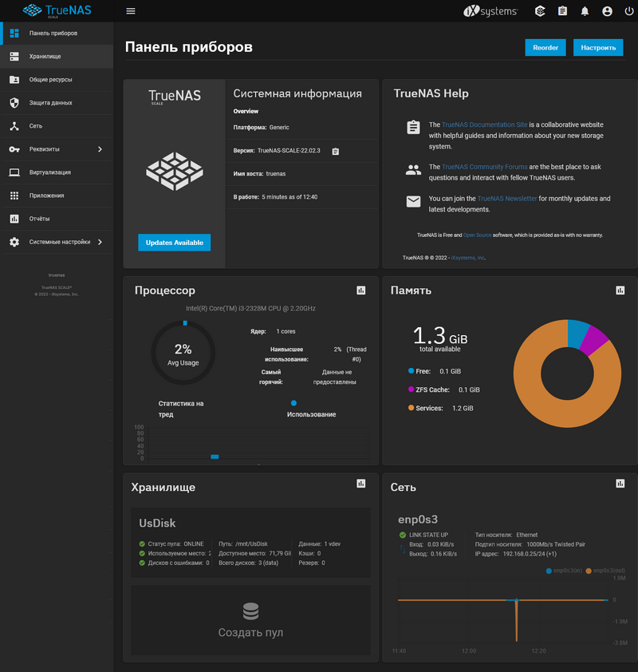Click the Имя хоста truenas value
Screen dimensions: 638x672
[276, 173]
